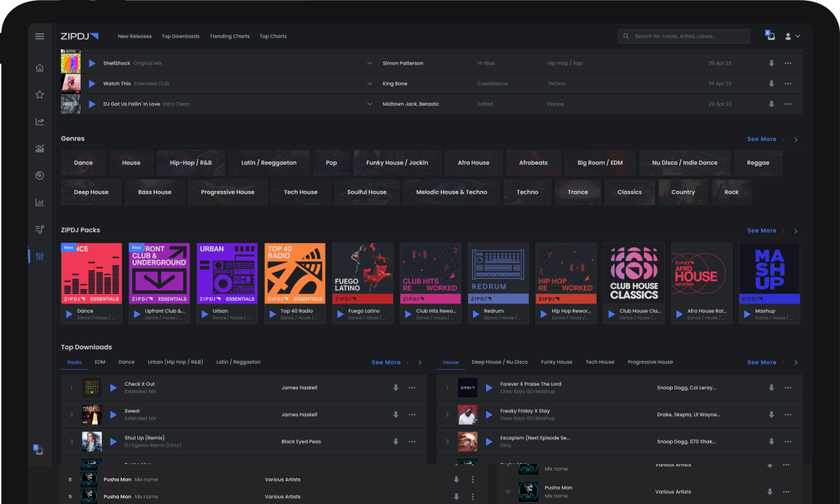
Task: Play ShellShock Original Mix
Action: pyautogui.click(x=92, y=63)
